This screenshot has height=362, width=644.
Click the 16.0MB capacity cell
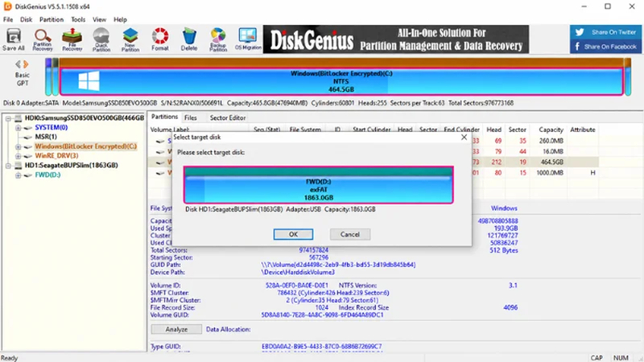pyautogui.click(x=553, y=151)
